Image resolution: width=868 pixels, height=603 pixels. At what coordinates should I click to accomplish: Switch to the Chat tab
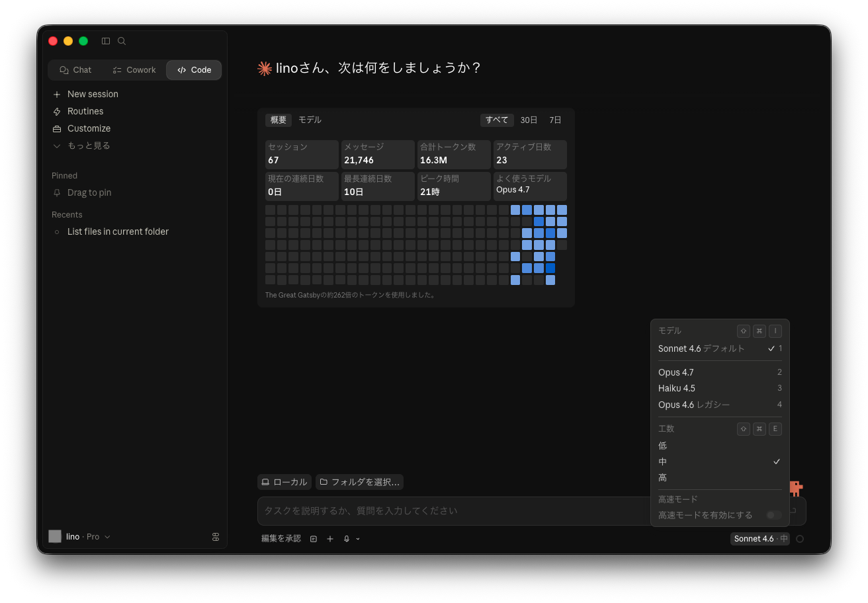pyautogui.click(x=75, y=70)
